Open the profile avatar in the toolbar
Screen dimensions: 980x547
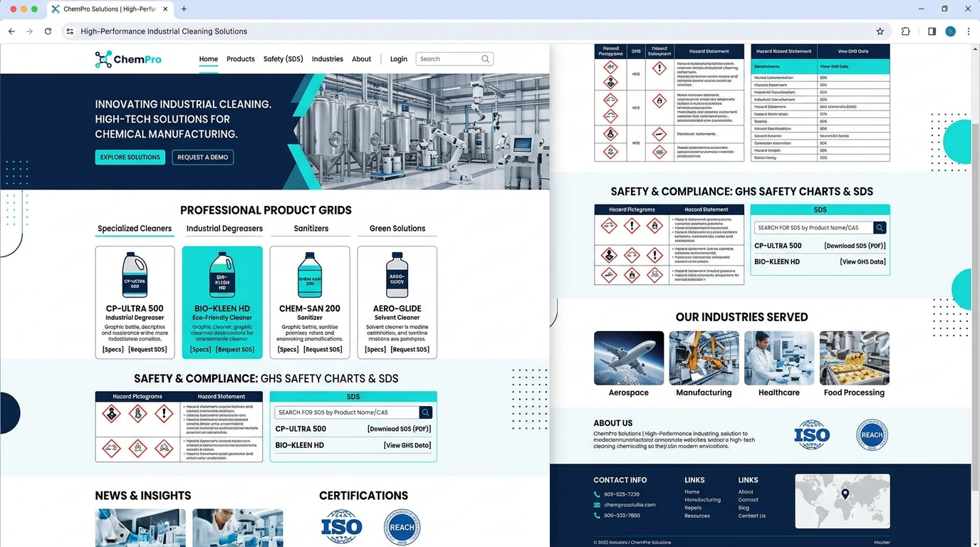coord(950,31)
